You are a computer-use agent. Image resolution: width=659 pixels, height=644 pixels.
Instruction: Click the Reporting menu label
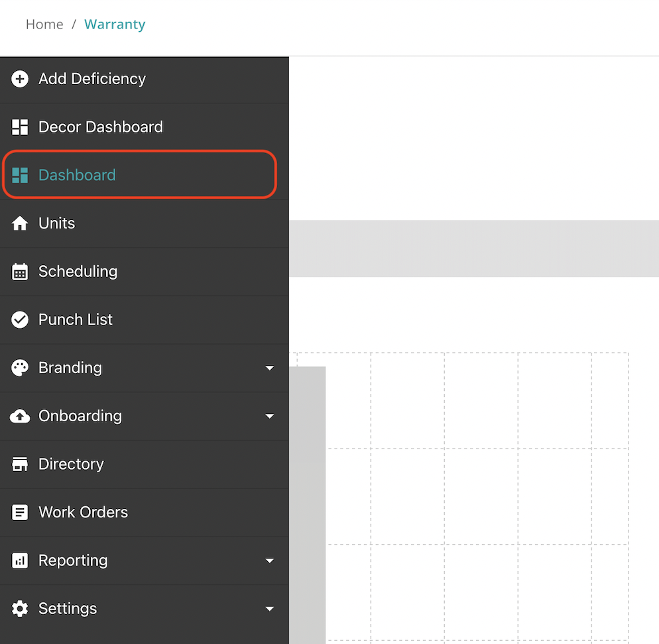(x=73, y=561)
